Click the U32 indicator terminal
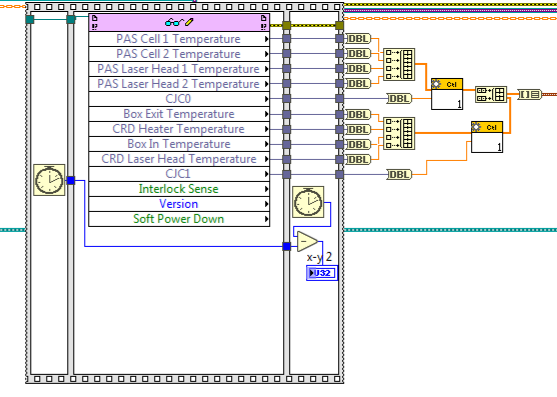The image size is (557, 397). (x=322, y=273)
